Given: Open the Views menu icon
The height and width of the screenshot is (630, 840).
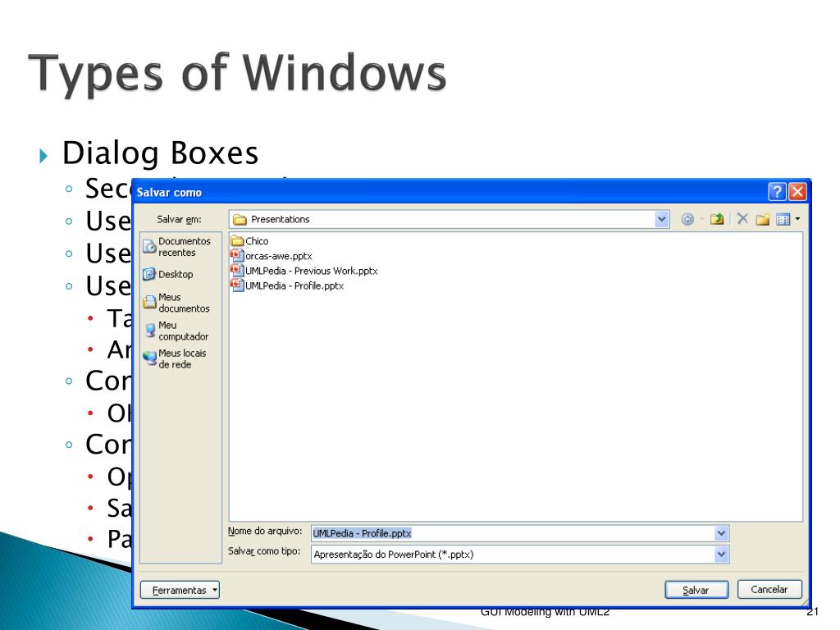Looking at the screenshot, I should click(783, 219).
